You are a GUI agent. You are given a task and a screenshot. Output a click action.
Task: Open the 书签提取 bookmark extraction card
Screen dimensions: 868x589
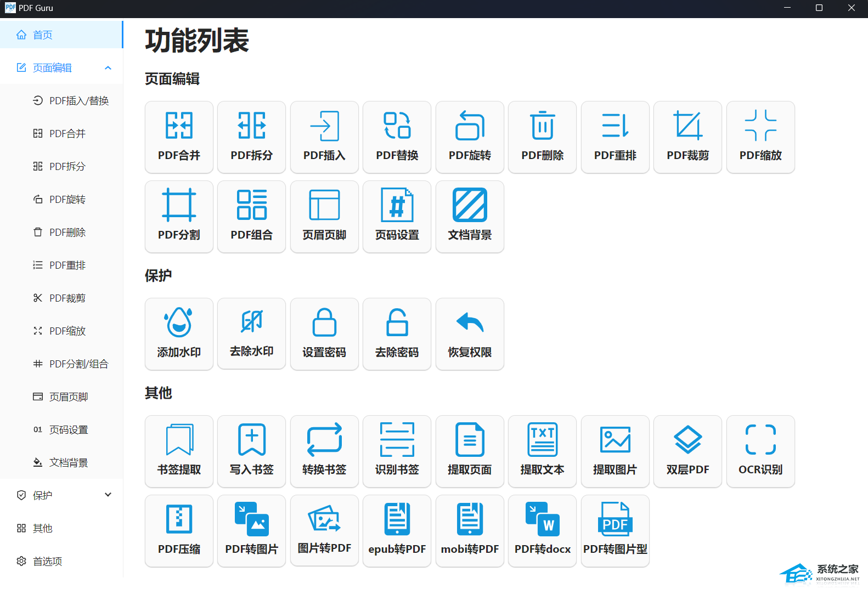pyautogui.click(x=179, y=451)
